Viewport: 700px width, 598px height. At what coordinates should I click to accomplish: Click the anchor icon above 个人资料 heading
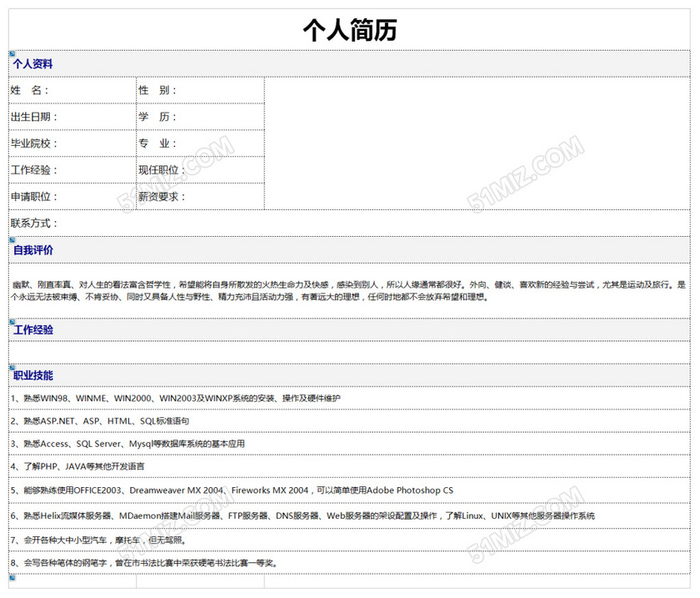12,54
